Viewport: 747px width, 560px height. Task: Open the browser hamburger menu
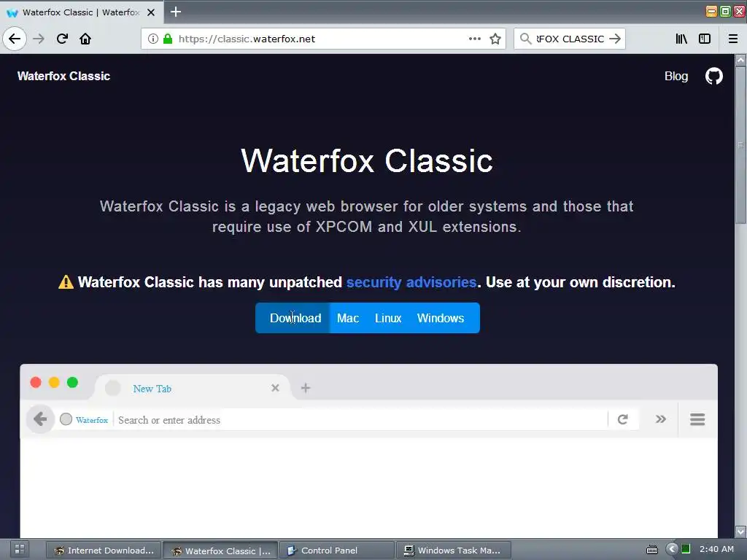(x=733, y=39)
